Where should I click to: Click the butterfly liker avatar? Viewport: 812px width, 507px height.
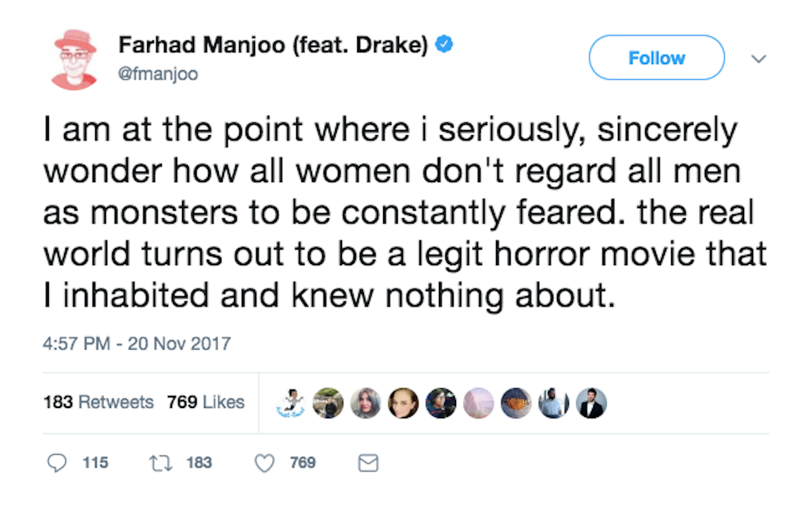[x=514, y=403]
